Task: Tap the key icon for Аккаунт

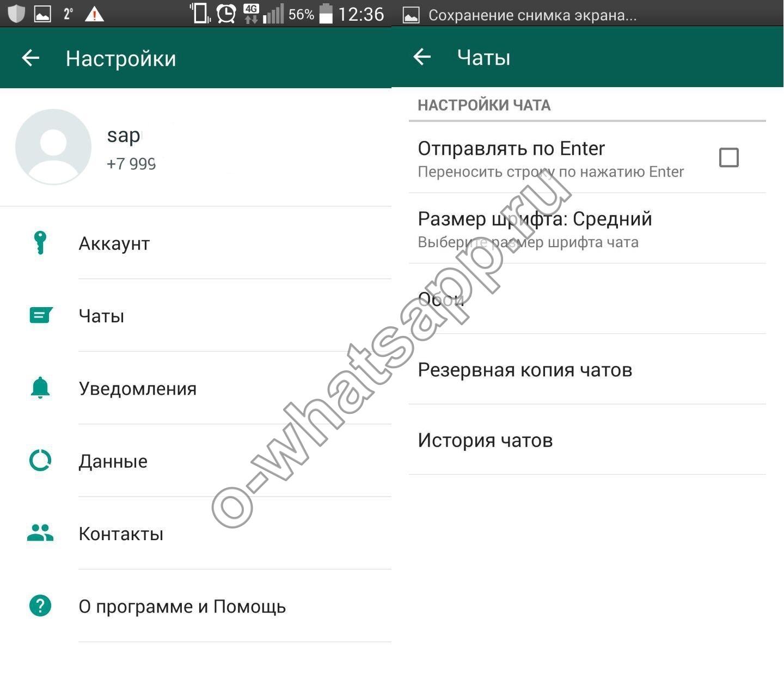Action: (40, 243)
